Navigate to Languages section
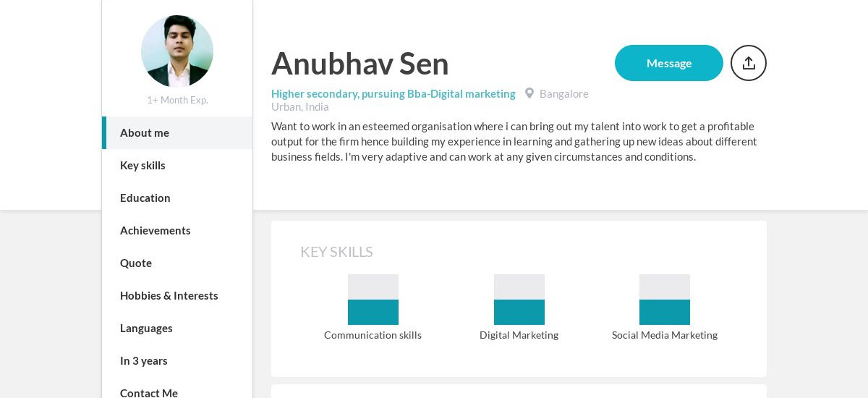868x398 pixels. (x=146, y=328)
